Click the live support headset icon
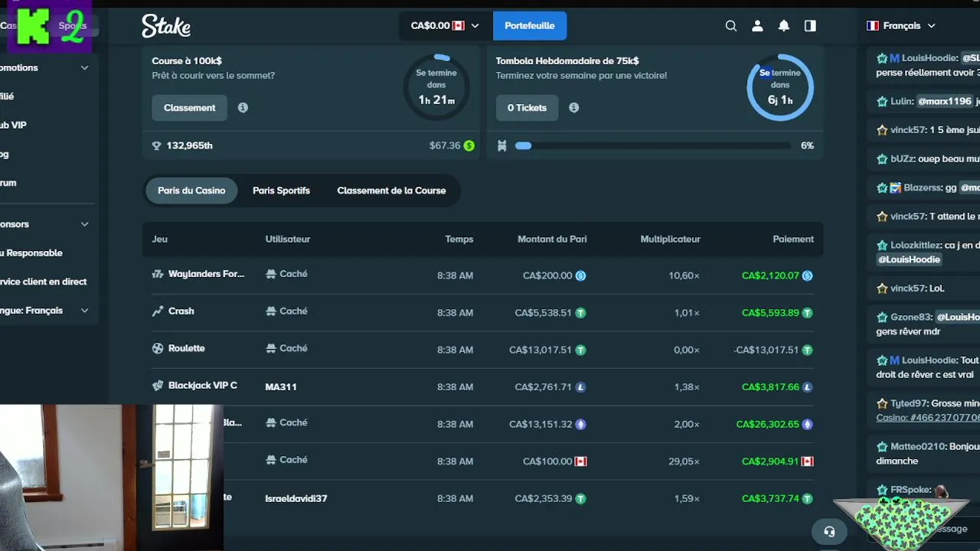980x551 pixels. click(x=829, y=531)
